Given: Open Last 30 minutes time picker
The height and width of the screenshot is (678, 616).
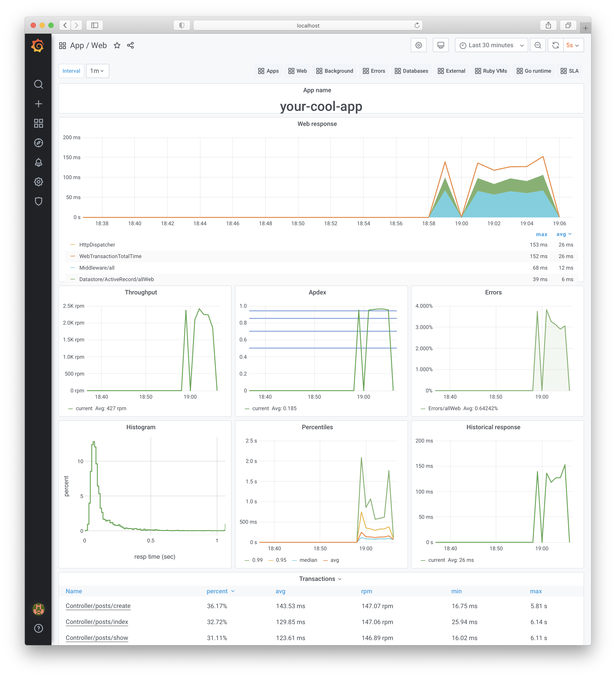Looking at the screenshot, I should 491,45.
